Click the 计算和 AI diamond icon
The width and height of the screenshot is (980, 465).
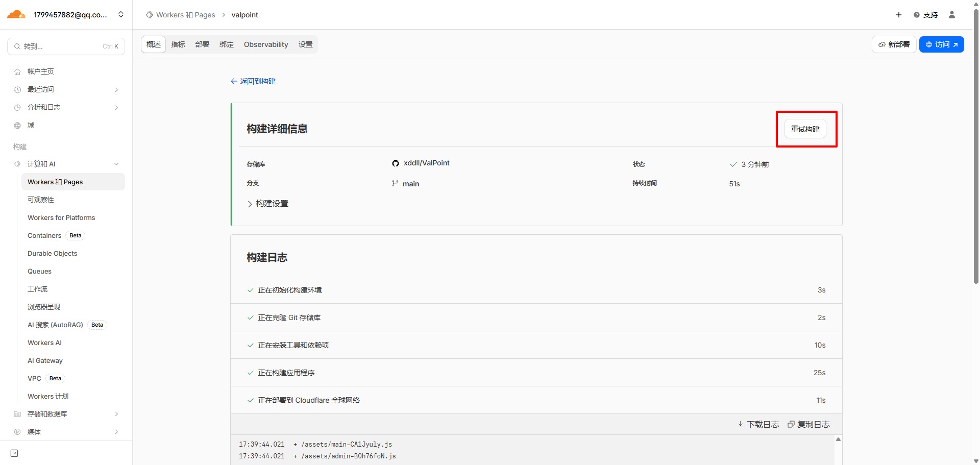17,164
